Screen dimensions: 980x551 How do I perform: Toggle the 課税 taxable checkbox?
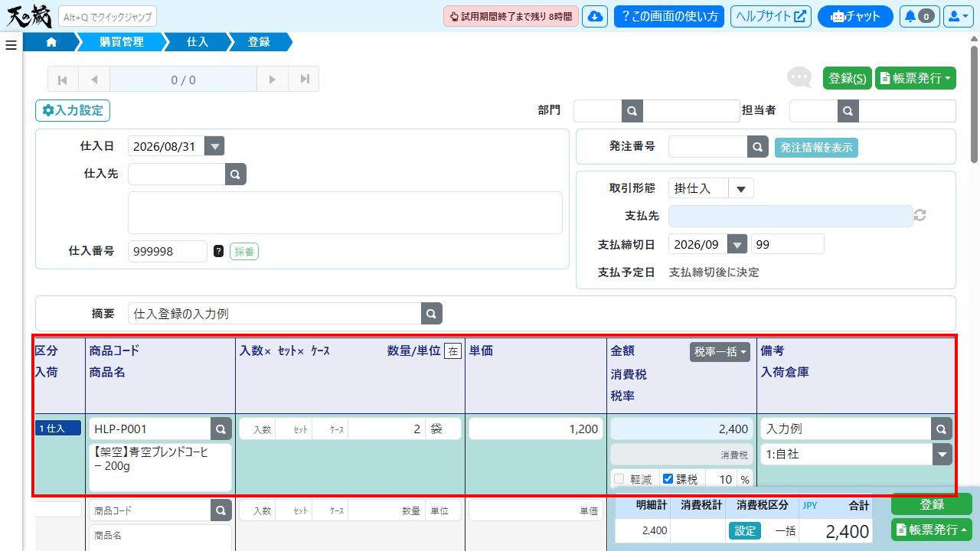(x=668, y=479)
